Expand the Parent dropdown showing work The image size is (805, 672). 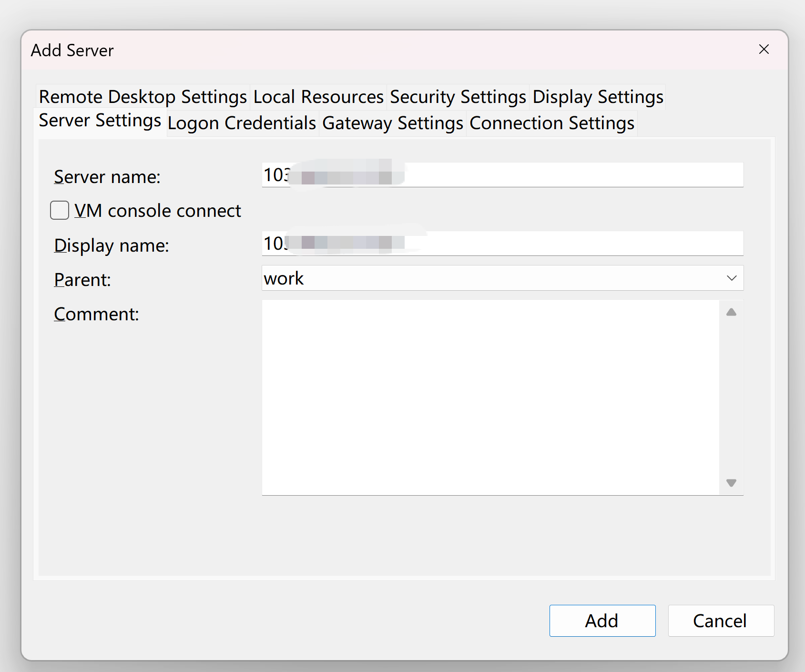(x=502, y=278)
